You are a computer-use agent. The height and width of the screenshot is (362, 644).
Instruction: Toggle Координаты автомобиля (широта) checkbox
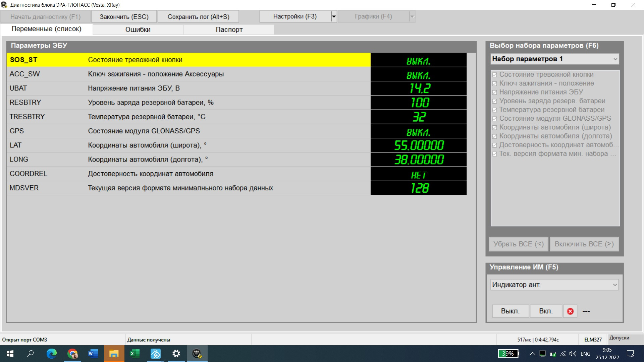point(494,127)
